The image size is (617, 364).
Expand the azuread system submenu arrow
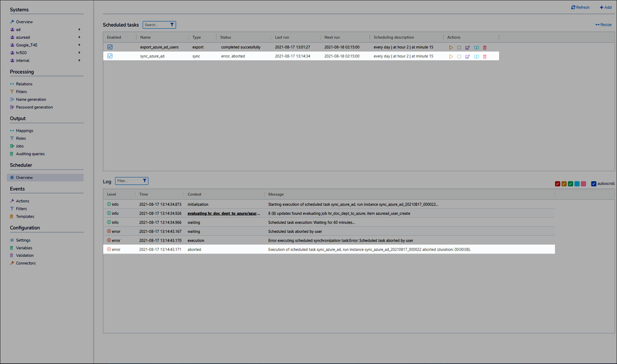[79, 37]
